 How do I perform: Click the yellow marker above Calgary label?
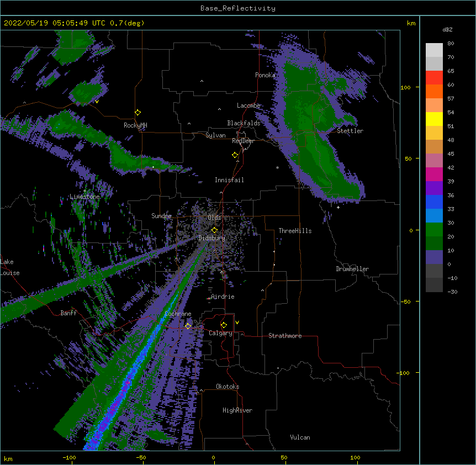(x=224, y=325)
